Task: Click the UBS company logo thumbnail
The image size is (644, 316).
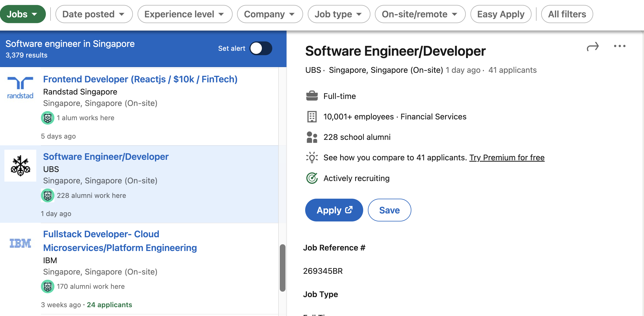Action: 20,166
